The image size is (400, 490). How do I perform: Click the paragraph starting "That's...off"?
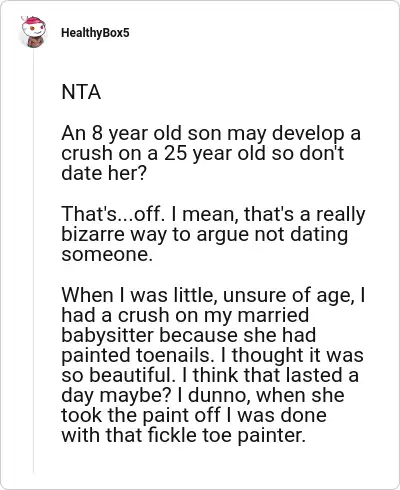coord(213,234)
